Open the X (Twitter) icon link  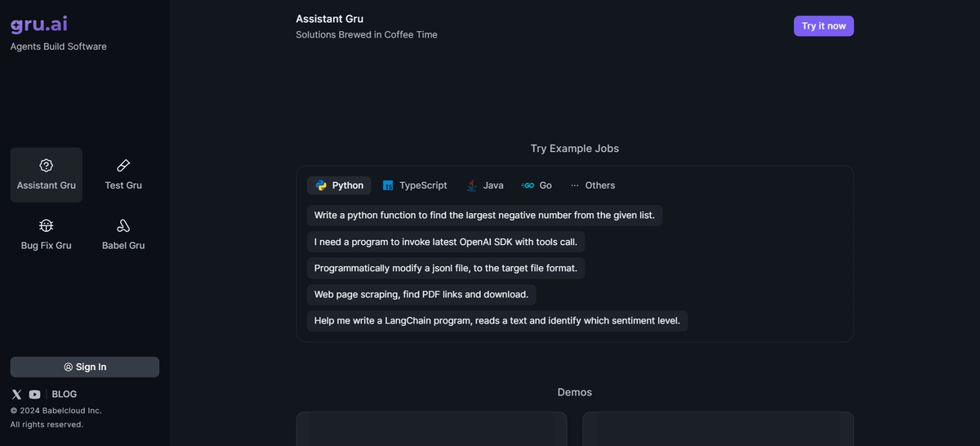click(x=16, y=394)
